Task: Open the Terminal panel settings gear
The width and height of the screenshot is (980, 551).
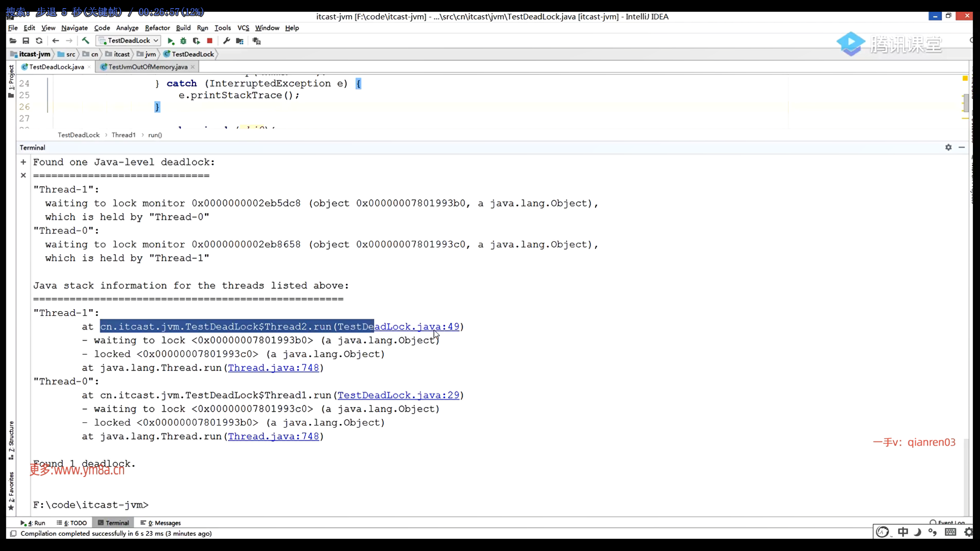Action: pyautogui.click(x=948, y=147)
